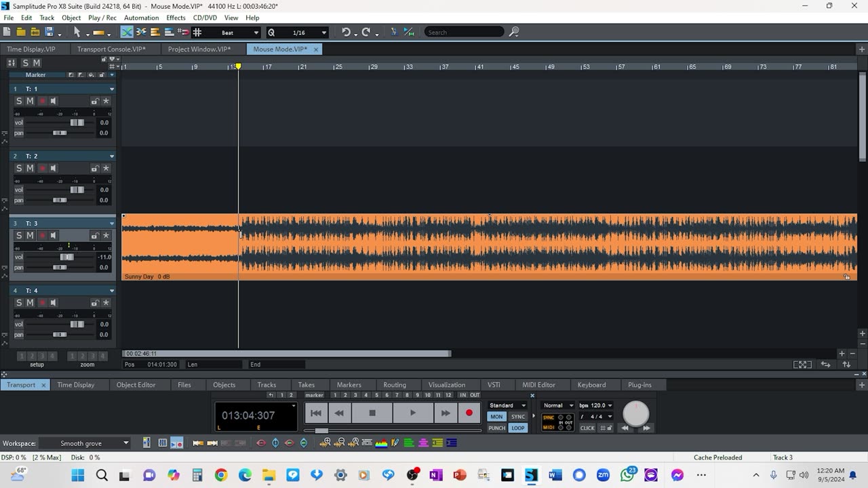Open the Smooth grove workspace dropdown
Image resolution: width=868 pixels, height=488 pixels.
click(x=84, y=443)
